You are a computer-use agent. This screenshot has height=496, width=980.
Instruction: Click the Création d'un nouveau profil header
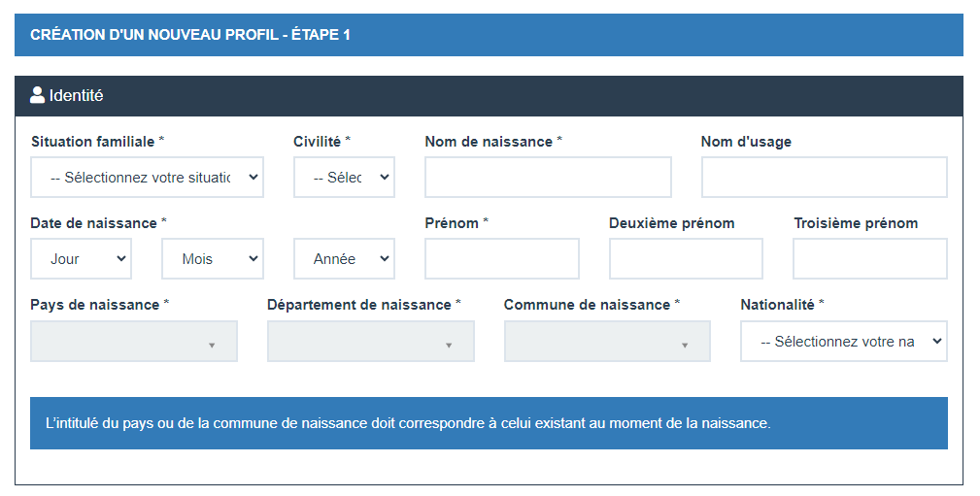point(489,35)
